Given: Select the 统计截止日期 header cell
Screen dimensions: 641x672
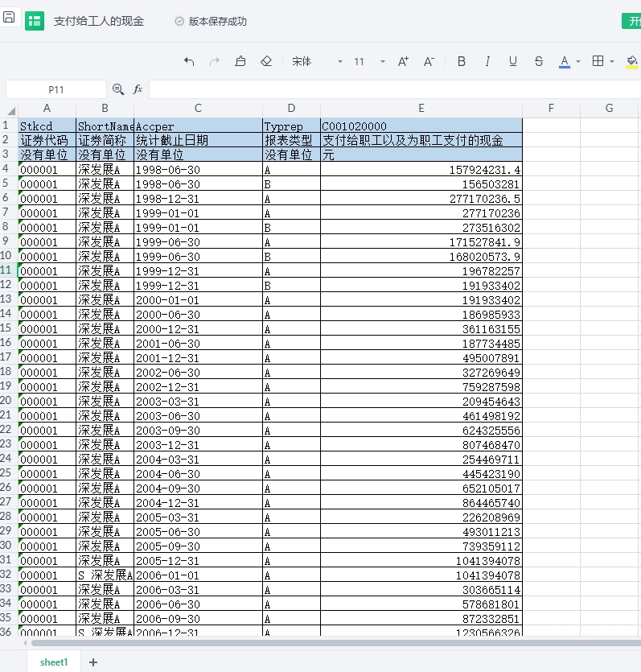Looking at the screenshot, I should tap(198, 140).
